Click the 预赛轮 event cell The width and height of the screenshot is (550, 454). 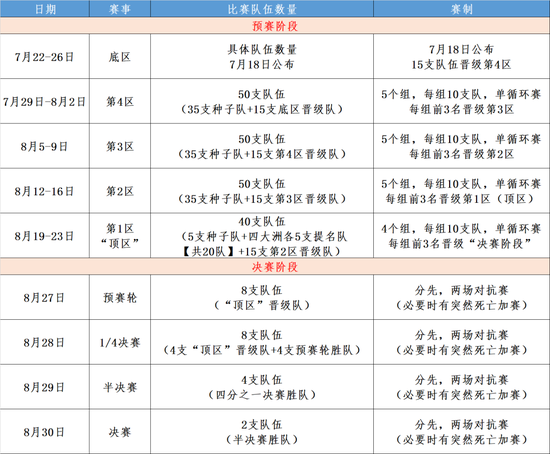tap(120, 297)
